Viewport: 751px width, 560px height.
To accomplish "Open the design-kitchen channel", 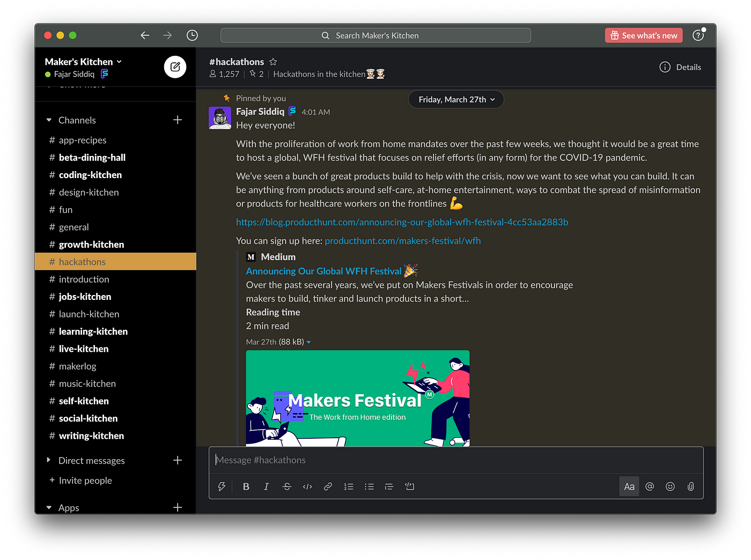I will pyautogui.click(x=115, y=192).
